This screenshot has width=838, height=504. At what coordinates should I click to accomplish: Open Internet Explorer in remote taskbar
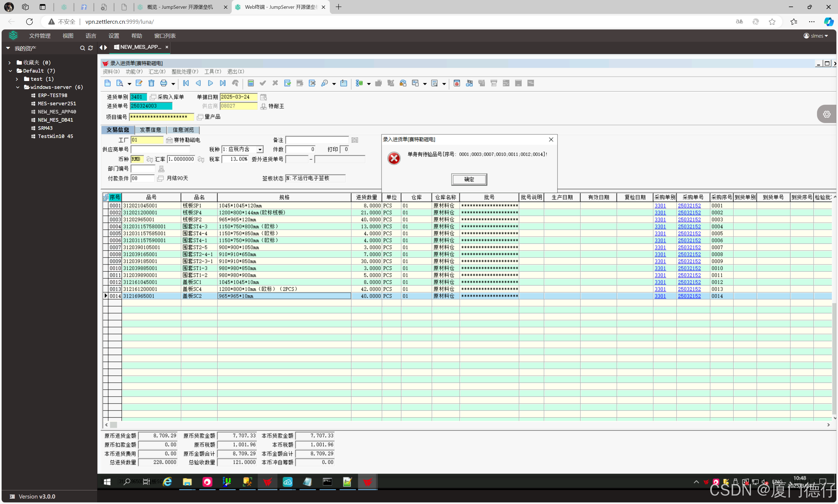pos(167,482)
